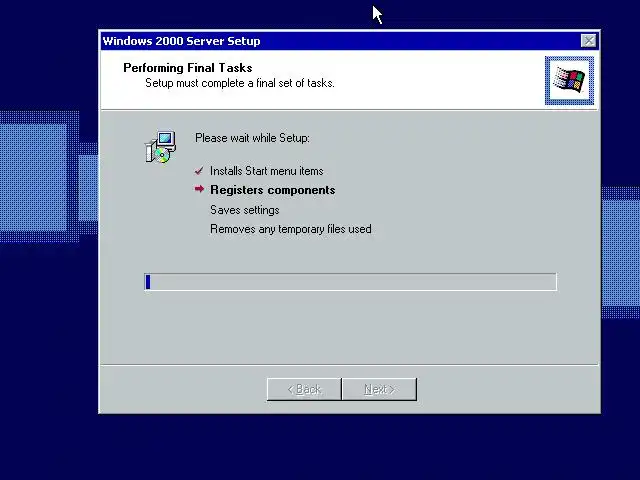Click the Windows 2000 Server Setup title bar
The width and height of the screenshot is (640, 480).
point(350,41)
